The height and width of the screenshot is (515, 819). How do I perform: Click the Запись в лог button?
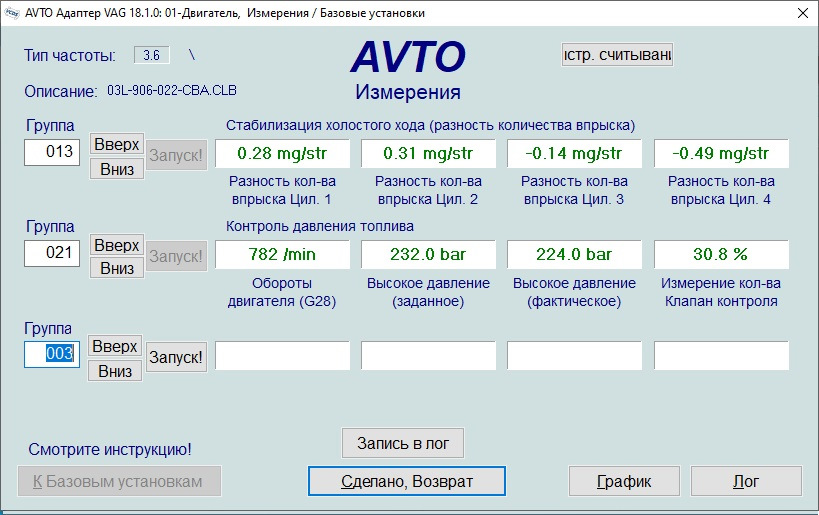coord(403,443)
